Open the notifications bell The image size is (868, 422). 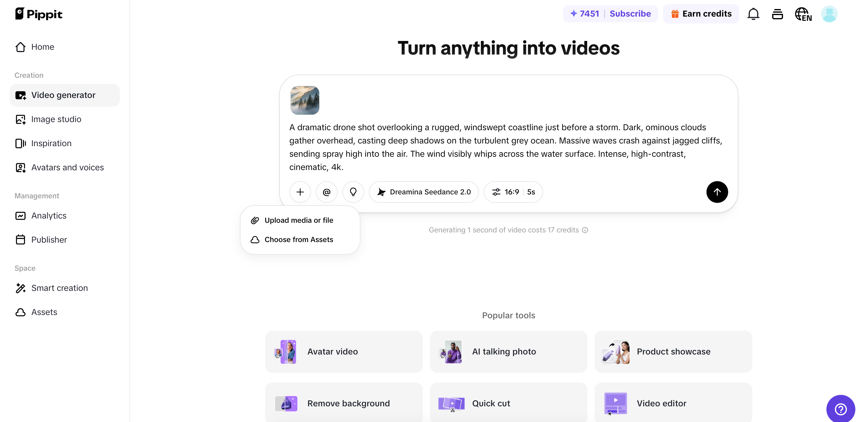[x=753, y=14]
